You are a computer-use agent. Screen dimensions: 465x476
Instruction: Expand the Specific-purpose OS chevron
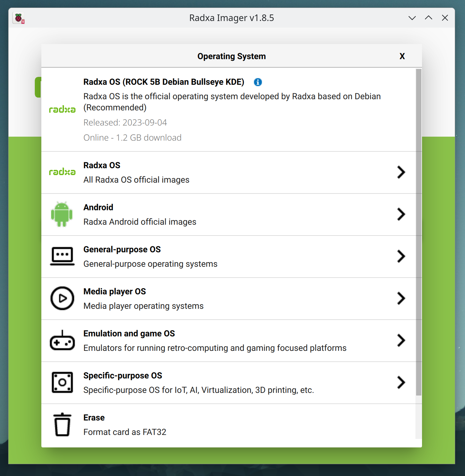pos(401,382)
